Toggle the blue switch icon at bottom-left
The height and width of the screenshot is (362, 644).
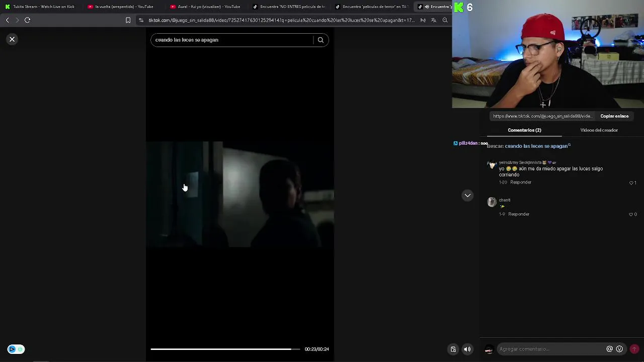pyautogui.click(x=16, y=349)
